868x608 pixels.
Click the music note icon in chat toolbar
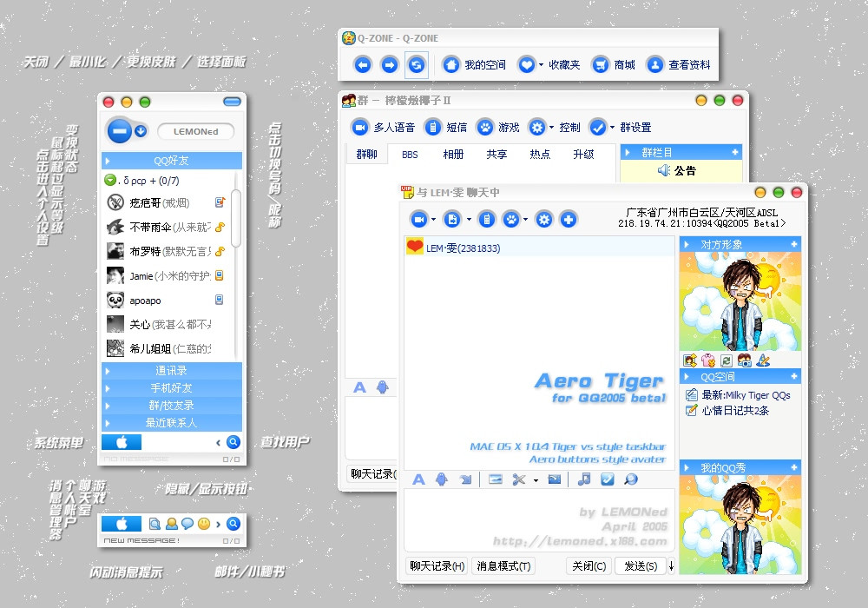(x=584, y=479)
